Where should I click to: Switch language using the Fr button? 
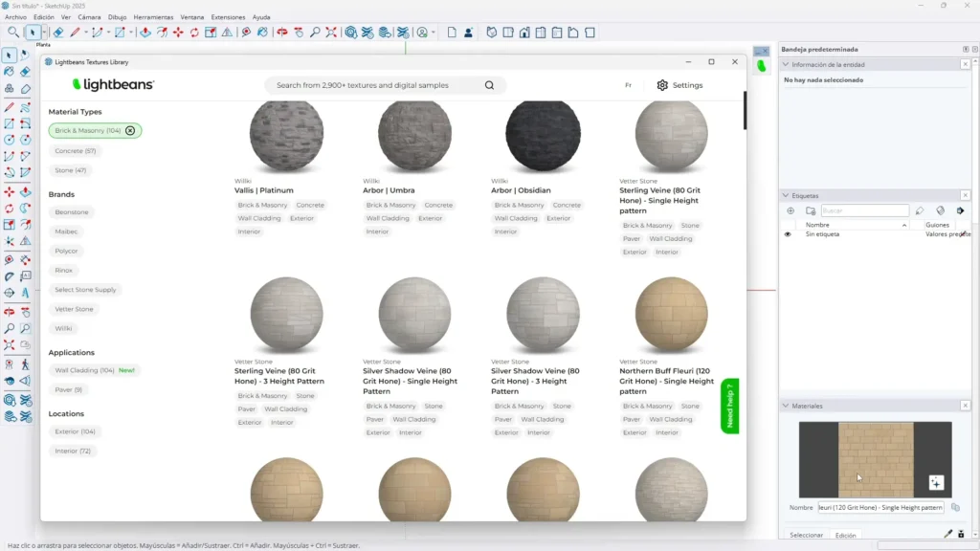[629, 84]
